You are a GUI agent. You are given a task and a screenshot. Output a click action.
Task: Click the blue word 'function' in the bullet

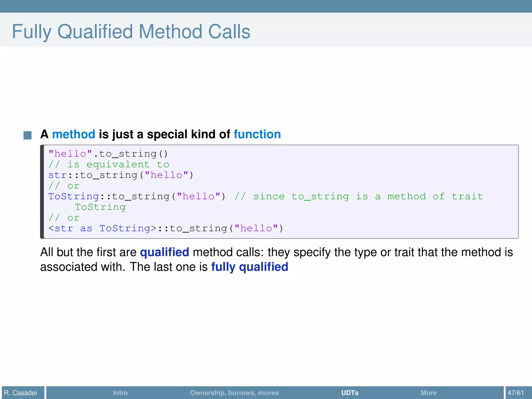pos(257,134)
